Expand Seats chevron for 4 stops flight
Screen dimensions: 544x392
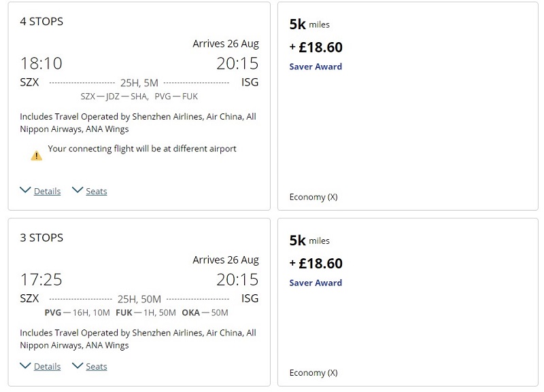78,190
